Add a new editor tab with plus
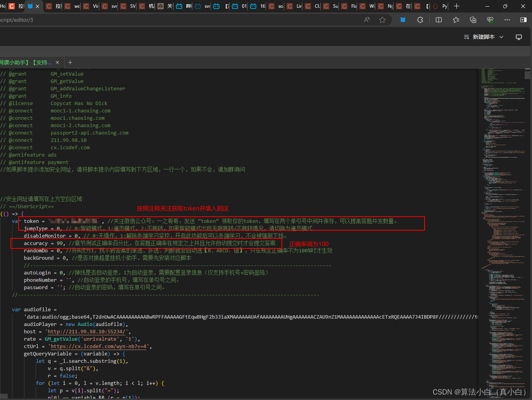 point(70,62)
